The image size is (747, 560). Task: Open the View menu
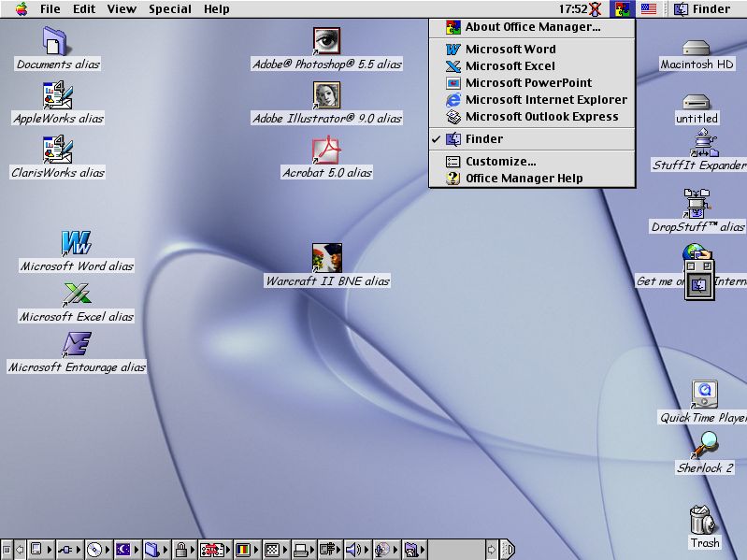tap(122, 9)
